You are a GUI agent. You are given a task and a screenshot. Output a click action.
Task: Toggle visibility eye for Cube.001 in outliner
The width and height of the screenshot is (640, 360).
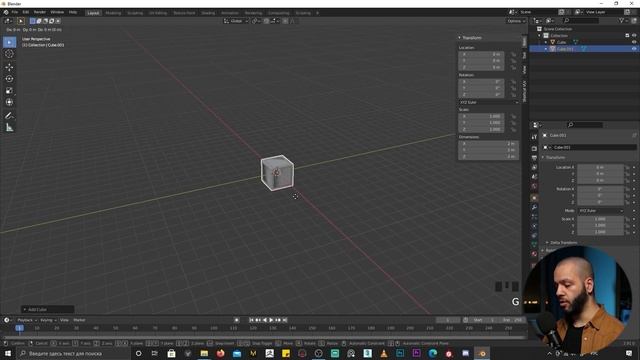[x=634, y=49]
